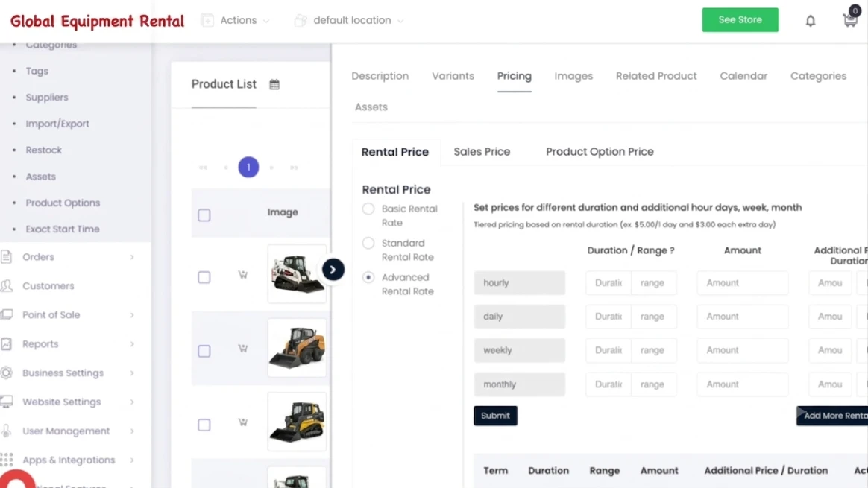Click the Submit button
Screen dimensions: 868x488
pyautogui.click(x=495, y=416)
